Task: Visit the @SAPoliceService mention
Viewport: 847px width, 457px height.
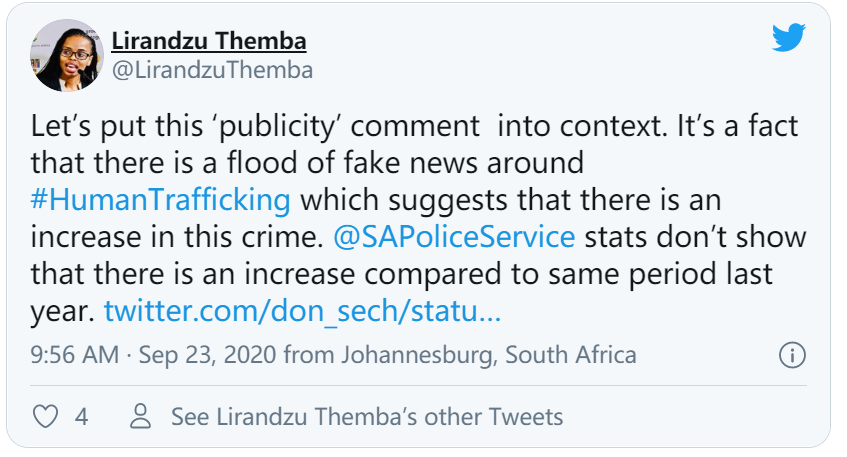Action: [462, 237]
